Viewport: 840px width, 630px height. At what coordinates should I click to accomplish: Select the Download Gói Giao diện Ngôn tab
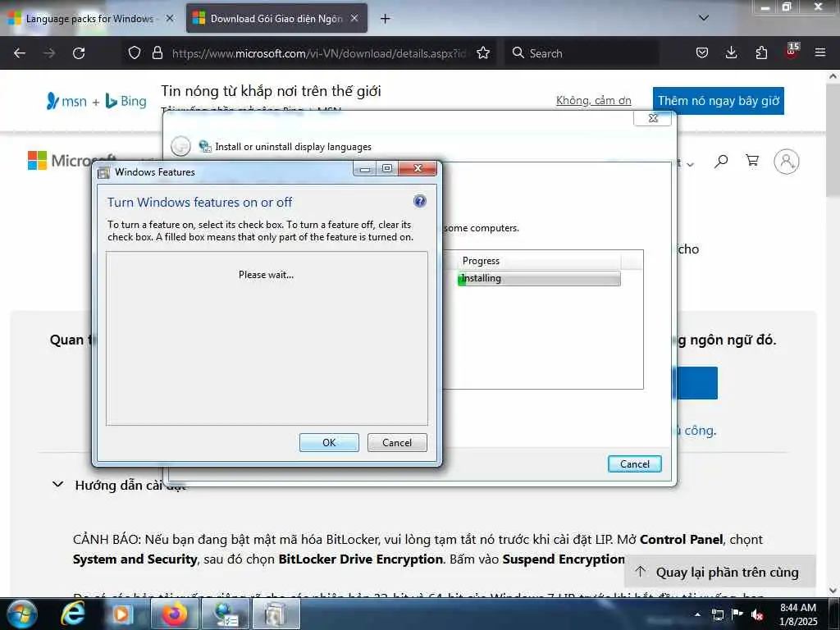pyautogui.click(x=276, y=19)
